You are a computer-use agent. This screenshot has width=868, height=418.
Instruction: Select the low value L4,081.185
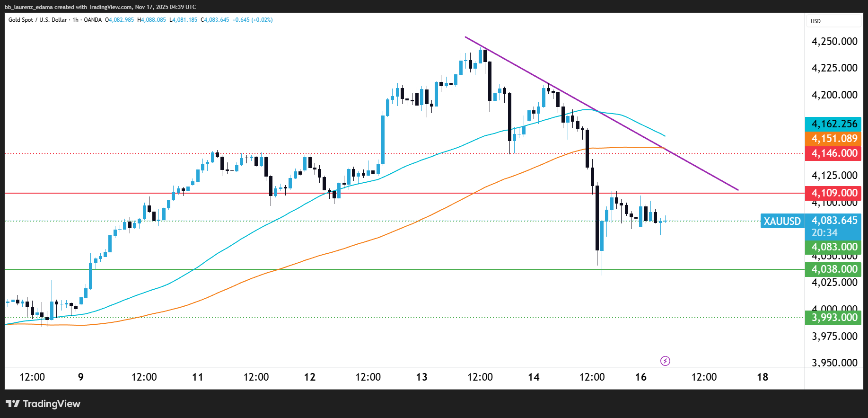(184, 20)
